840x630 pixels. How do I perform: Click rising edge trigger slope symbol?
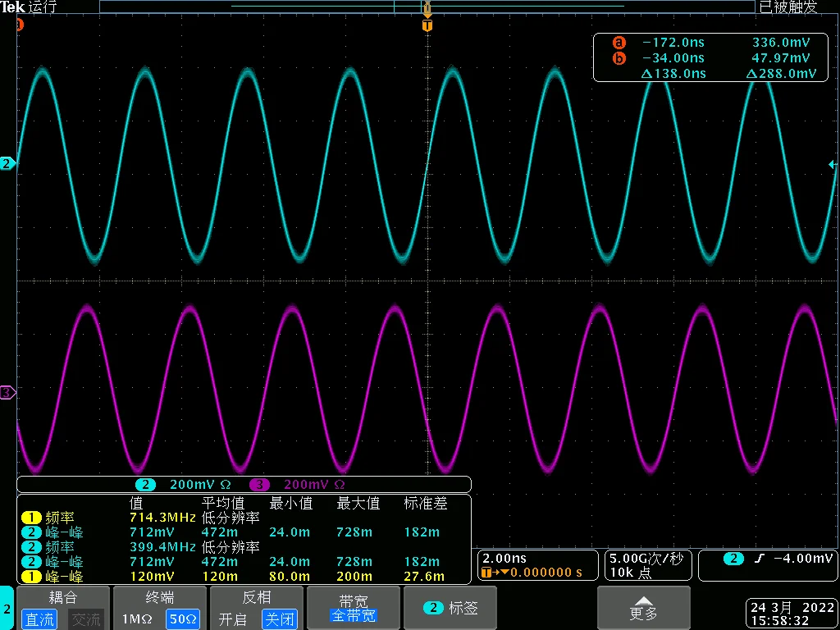[759, 559]
